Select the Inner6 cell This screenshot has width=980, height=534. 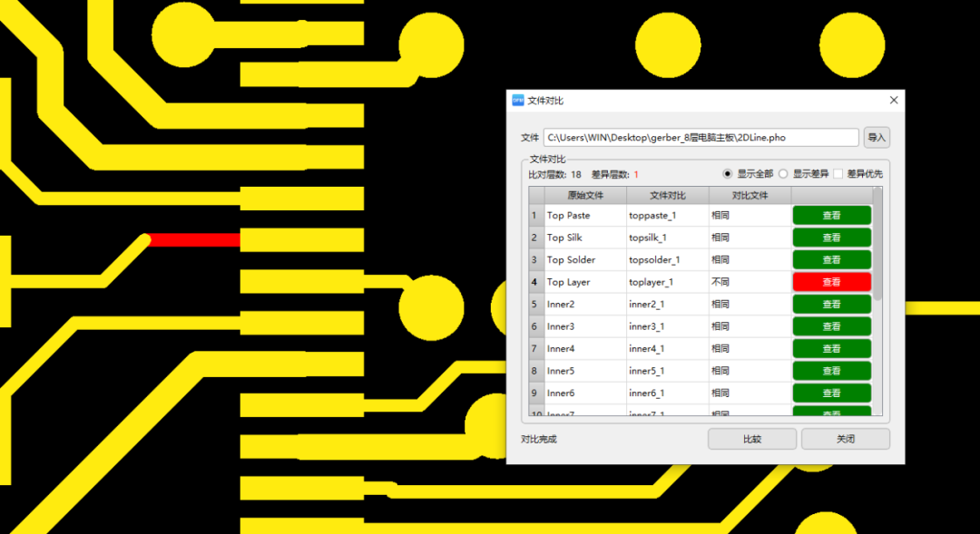click(585, 393)
